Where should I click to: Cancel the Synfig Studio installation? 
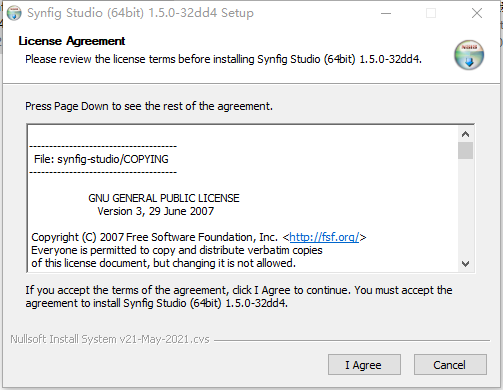[450, 365]
